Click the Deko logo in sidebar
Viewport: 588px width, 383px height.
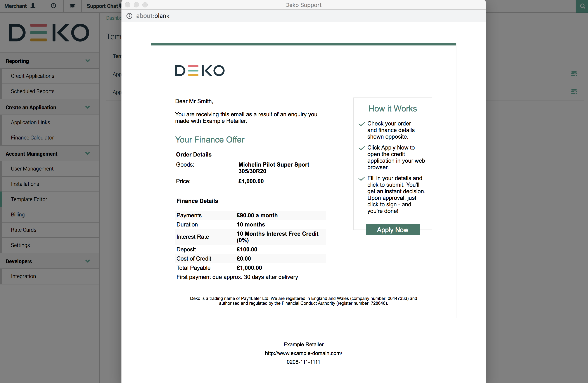pos(49,33)
